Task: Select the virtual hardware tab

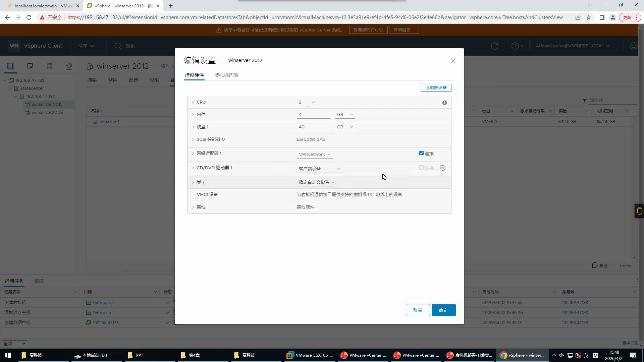Action: pos(194,75)
